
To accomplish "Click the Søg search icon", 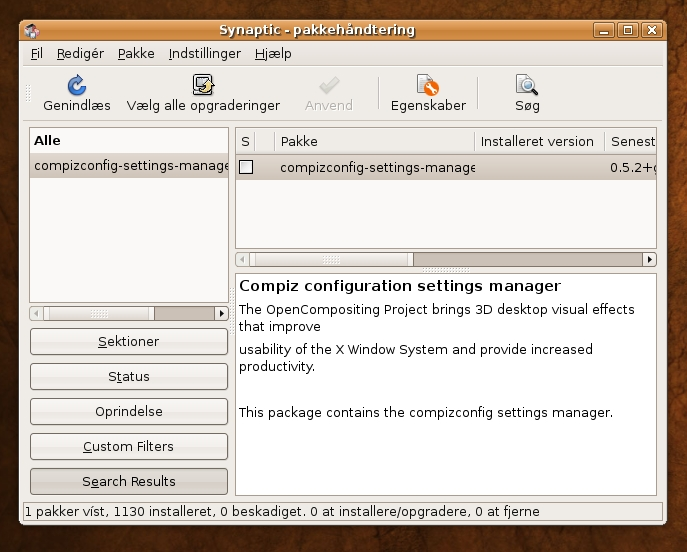I will click(527, 86).
